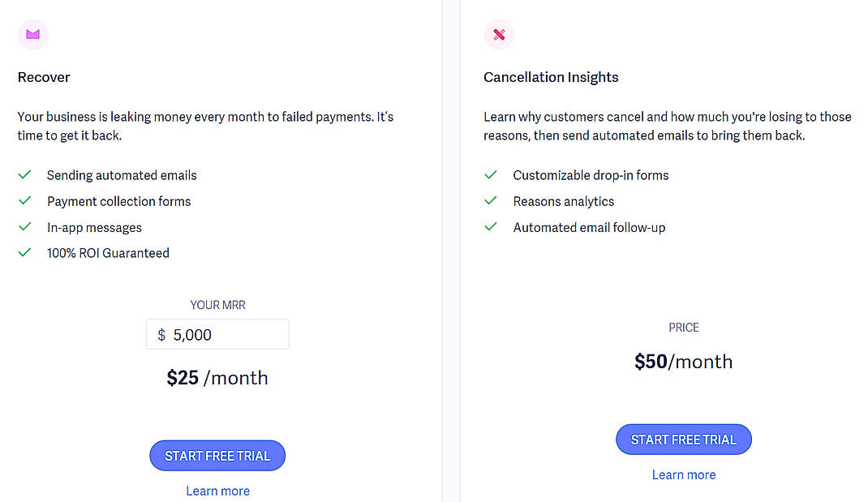The height and width of the screenshot is (502, 868).
Task: Click the $50 per month price
Action: coord(683,361)
